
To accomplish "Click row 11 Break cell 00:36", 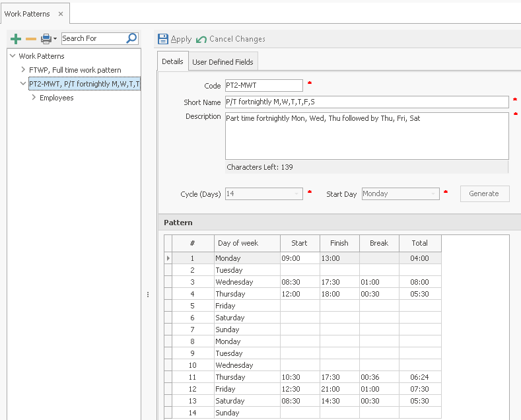I will point(379,377).
